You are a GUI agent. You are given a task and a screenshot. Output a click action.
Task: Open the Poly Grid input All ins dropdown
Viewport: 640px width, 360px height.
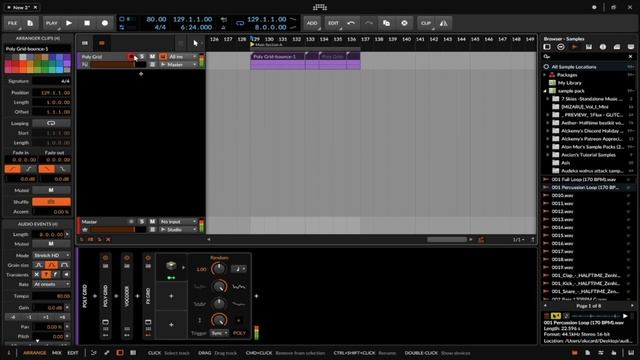(183, 56)
